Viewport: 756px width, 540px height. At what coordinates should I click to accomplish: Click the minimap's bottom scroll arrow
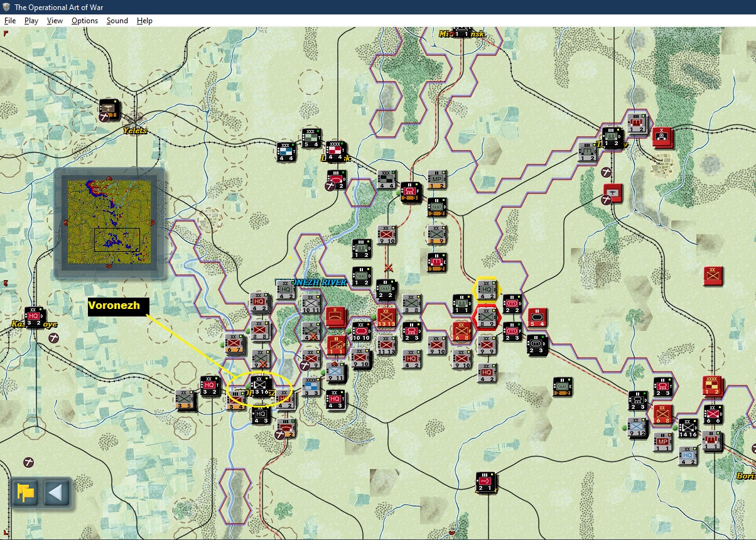coord(109,266)
